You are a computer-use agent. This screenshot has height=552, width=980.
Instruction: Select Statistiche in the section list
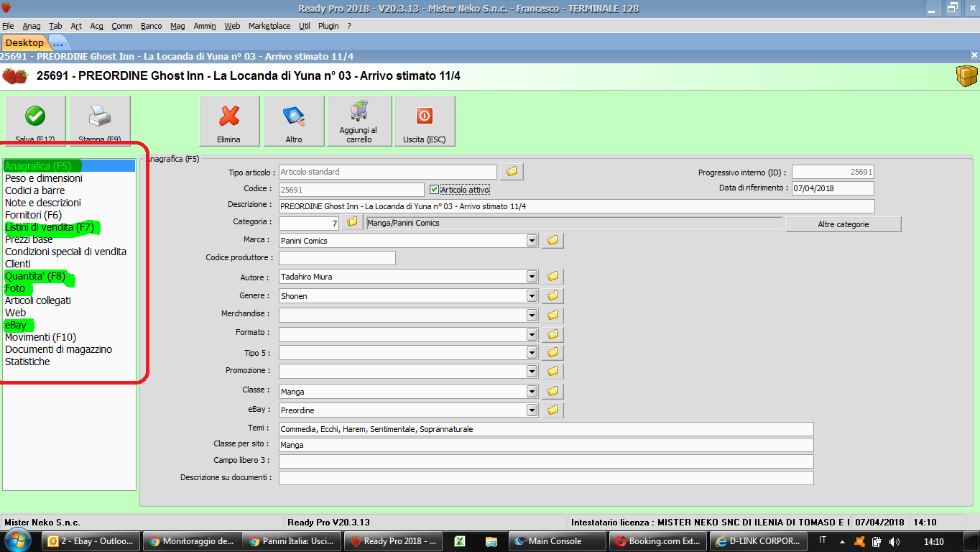pos(27,362)
